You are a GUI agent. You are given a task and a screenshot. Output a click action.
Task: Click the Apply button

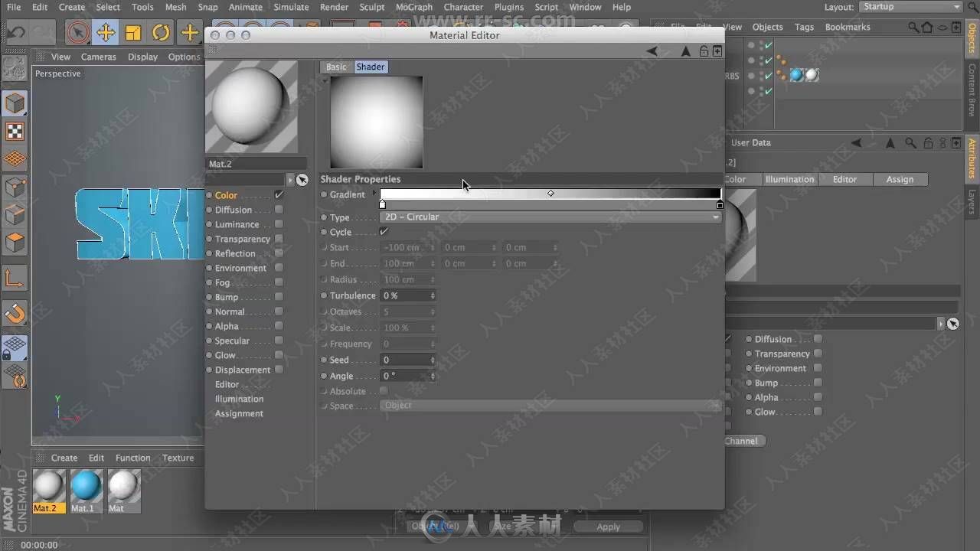pos(609,527)
